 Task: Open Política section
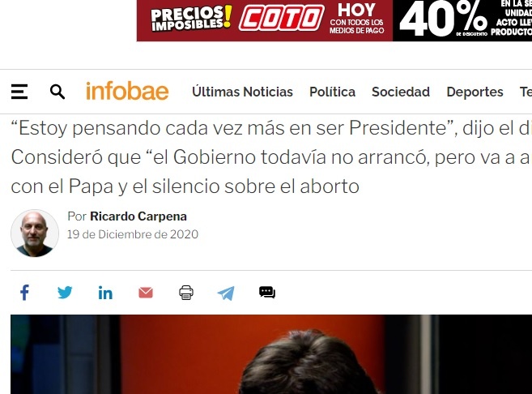point(332,92)
